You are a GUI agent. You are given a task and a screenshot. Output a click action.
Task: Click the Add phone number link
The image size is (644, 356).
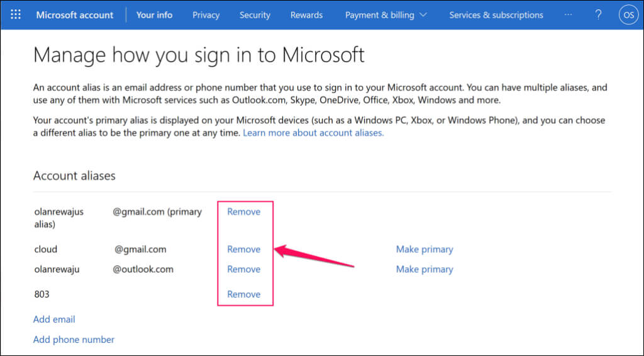coord(74,340)
